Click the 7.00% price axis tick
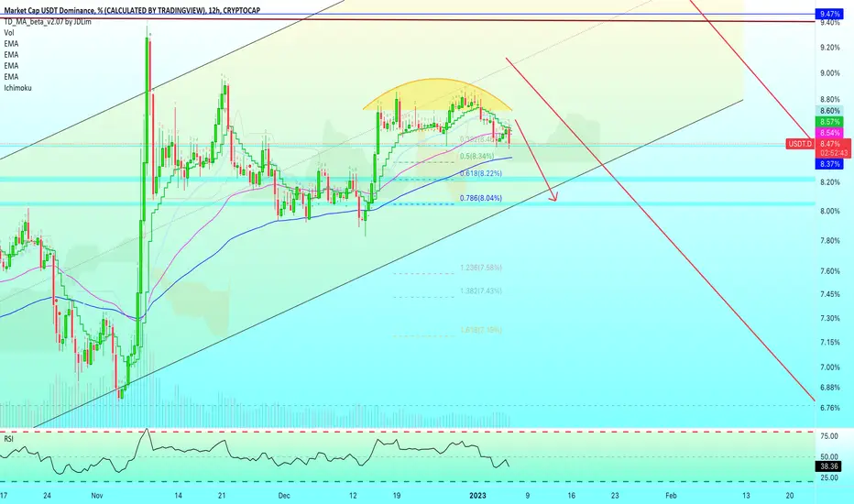 (829, 367)
